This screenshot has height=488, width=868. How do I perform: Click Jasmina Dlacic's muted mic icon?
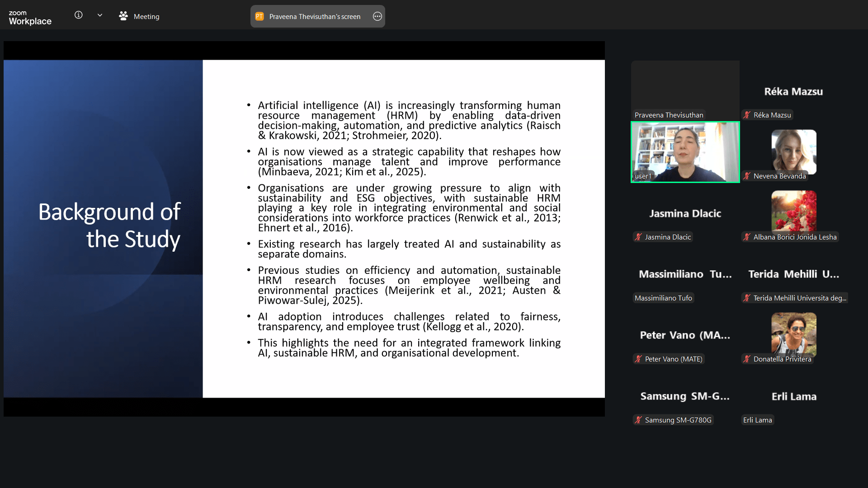[638, 237]
